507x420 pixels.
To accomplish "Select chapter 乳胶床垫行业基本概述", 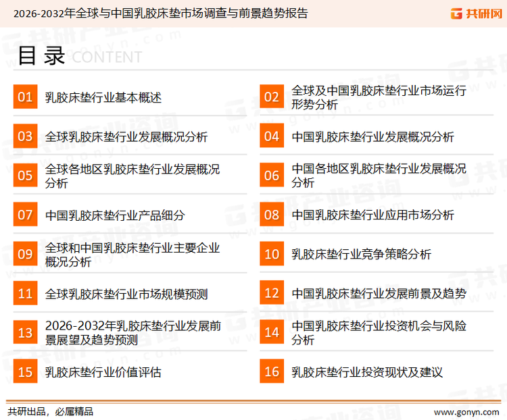I will (x=103, y=97).
